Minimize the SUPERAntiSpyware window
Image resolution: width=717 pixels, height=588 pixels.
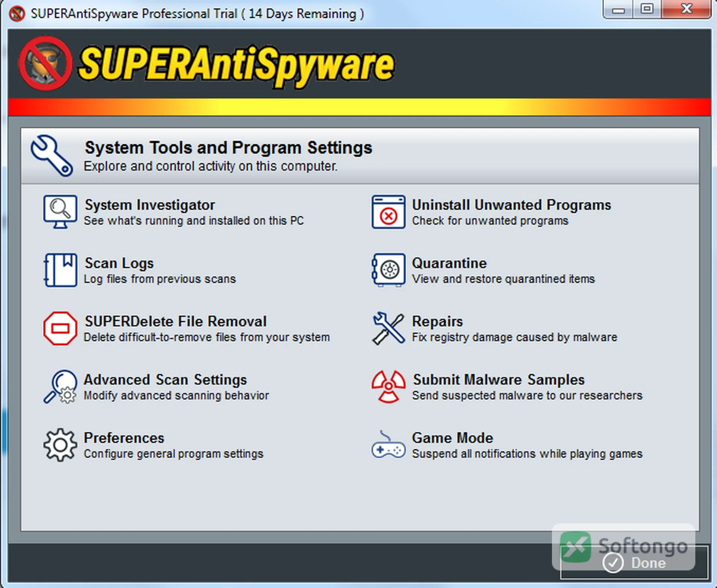click(618, 9)
